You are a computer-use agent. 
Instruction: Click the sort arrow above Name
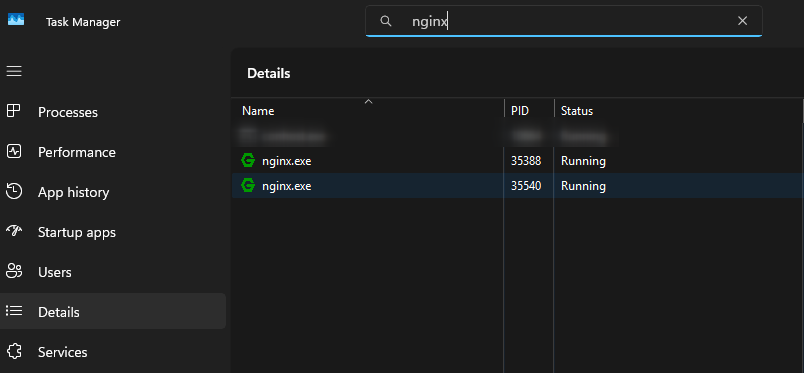pos(368,102)
